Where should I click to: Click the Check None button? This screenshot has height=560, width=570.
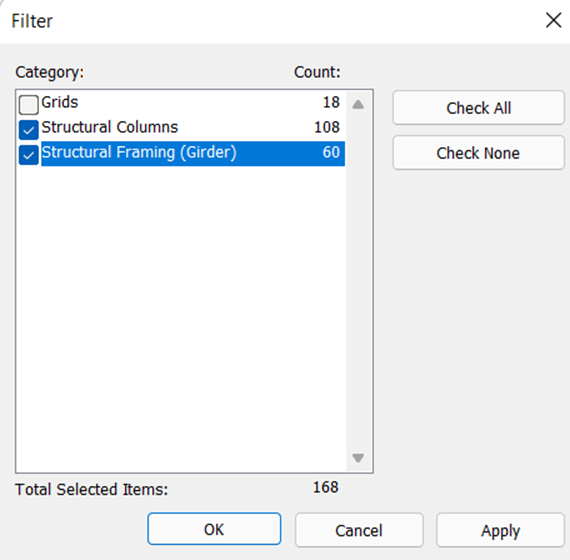pos(478,153)
